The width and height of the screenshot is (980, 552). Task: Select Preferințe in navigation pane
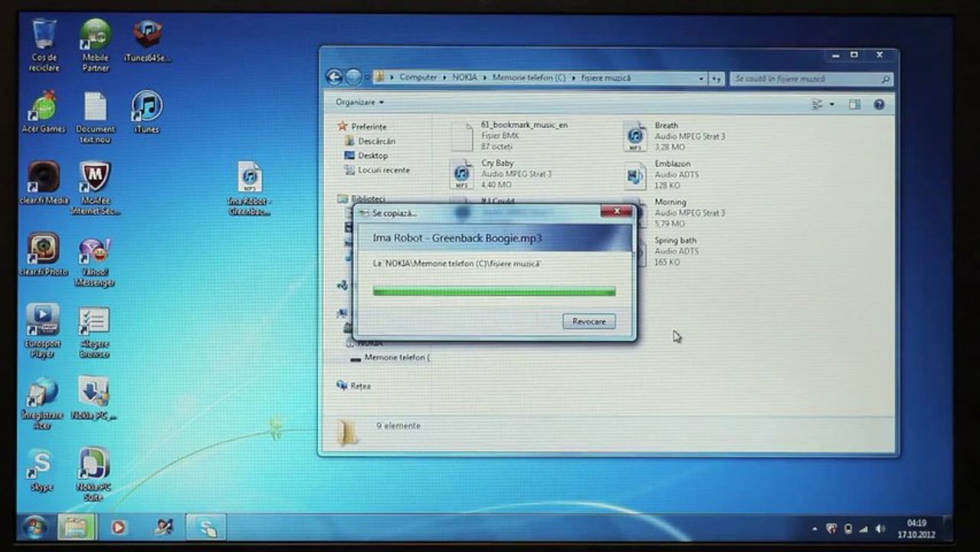tap(369, 127)
